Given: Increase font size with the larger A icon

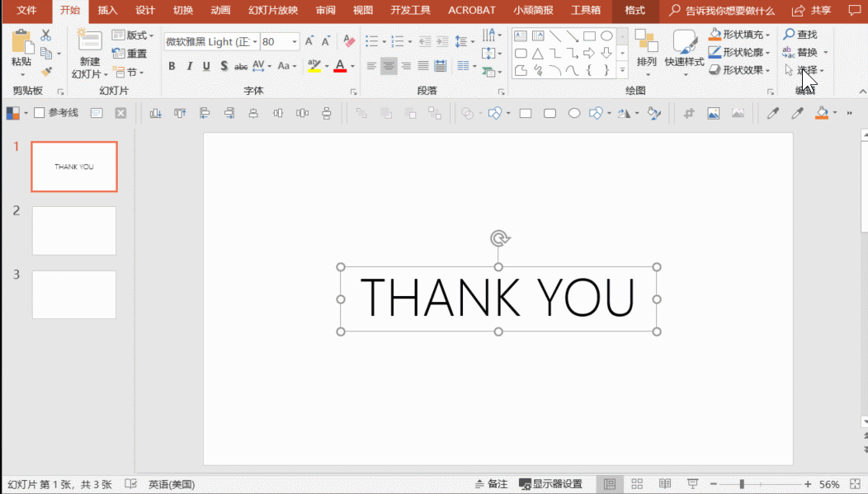Looking at the screenshot, I should (x=309, y=41).
